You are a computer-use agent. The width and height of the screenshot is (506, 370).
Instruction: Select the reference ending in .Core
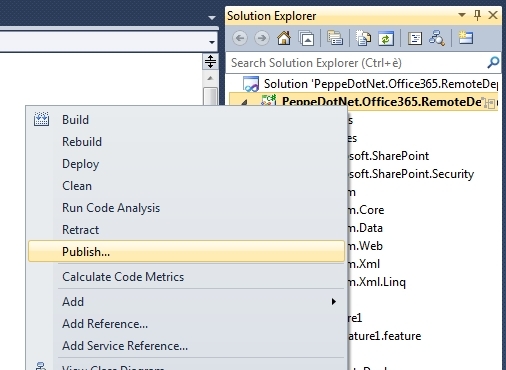click(366, 210)
